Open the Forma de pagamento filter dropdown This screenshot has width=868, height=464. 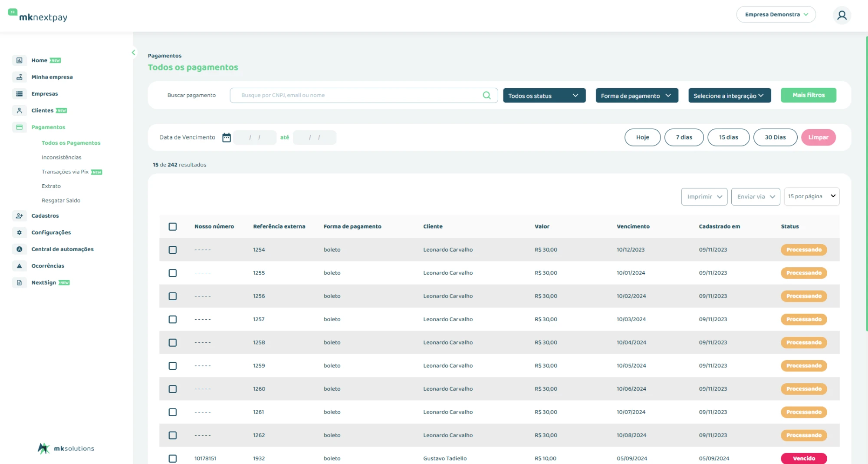tap(637, 96)
